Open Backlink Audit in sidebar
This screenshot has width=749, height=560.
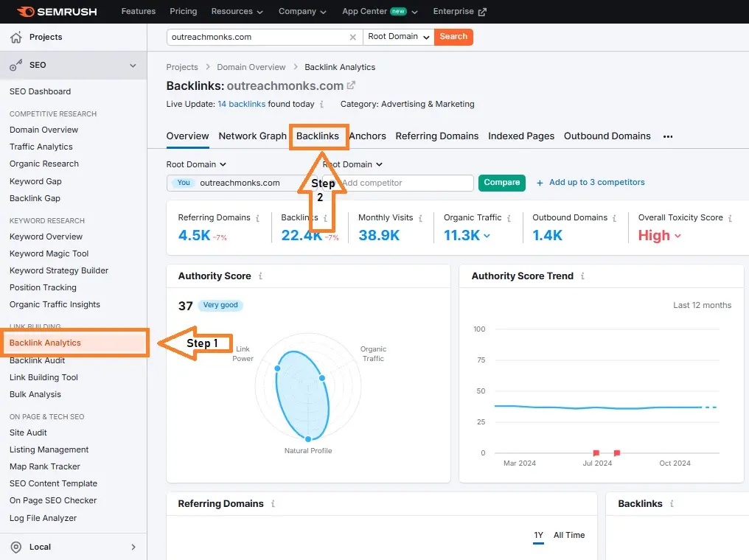(x=38, y=360)
